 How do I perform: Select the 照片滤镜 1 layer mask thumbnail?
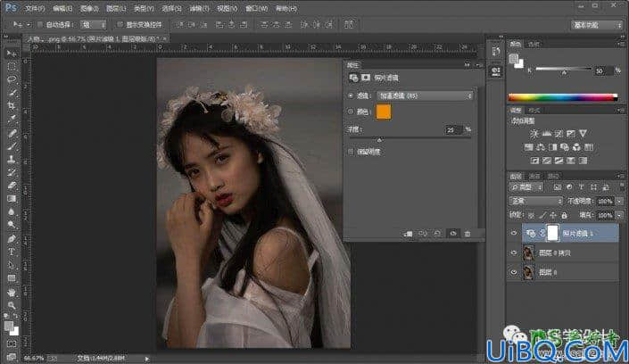point(552,233)
